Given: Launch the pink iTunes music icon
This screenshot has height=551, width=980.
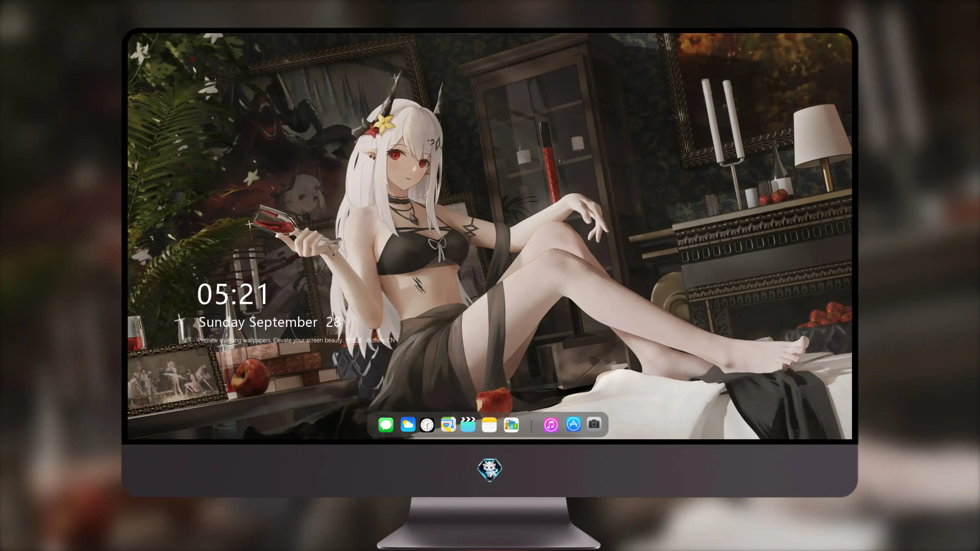Looking at the screenshot, I should point(551,424).
